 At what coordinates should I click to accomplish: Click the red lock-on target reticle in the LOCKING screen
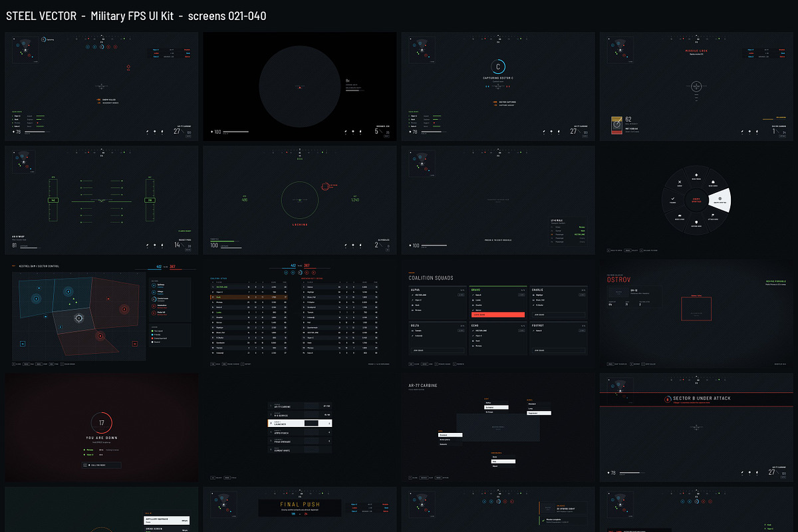pos(325,186)
